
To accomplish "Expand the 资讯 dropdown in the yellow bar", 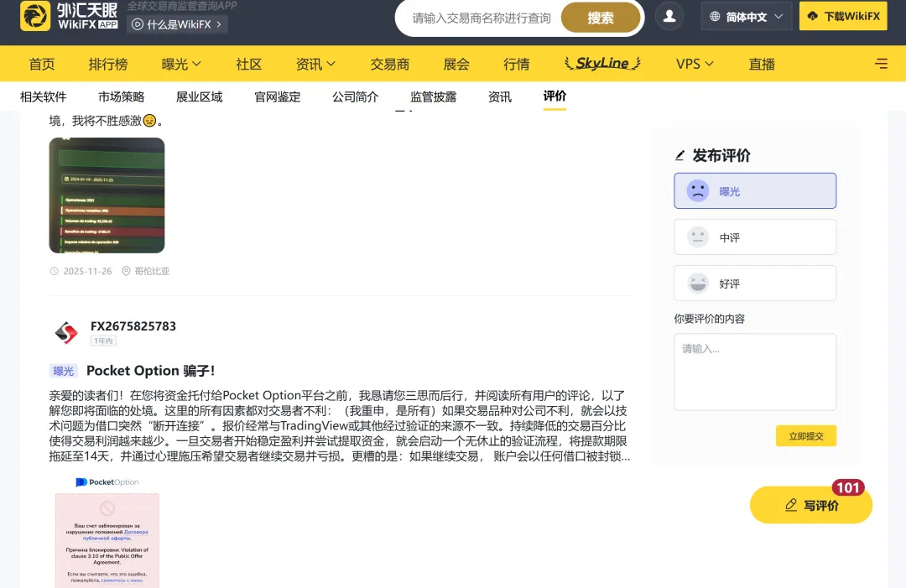I will 315,64.
